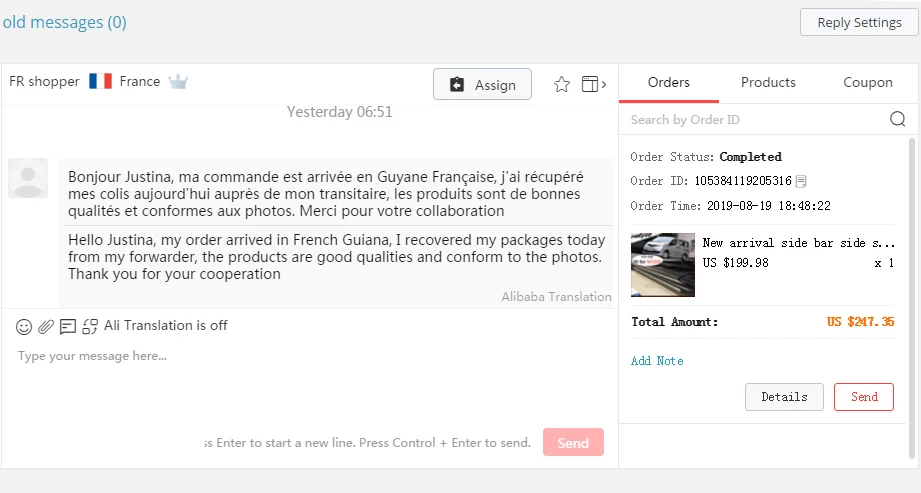Open the emoji picker icon
The height and width of the screenshot is (493, 921).
(x=24, y=327)
